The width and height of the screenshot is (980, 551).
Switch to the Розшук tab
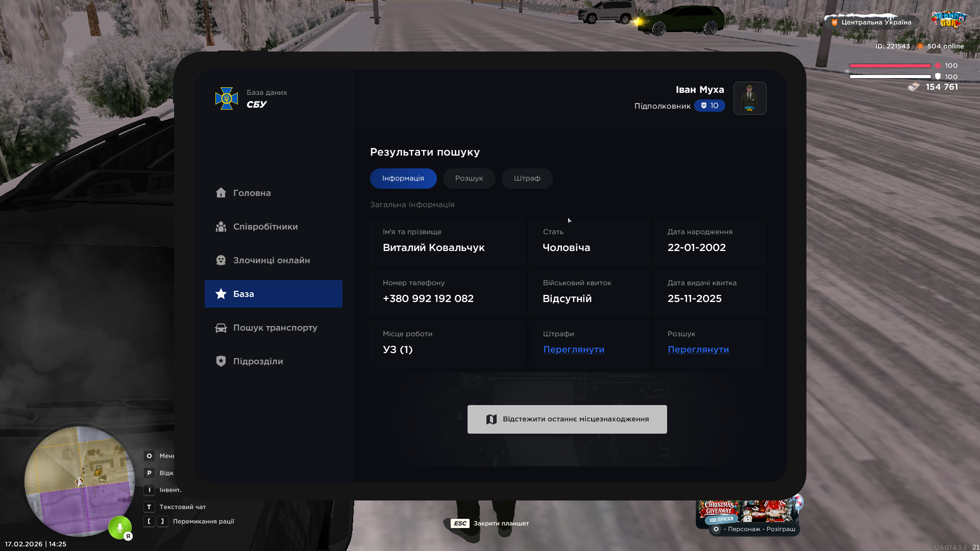pyautogui.click(x=469, y=179)
